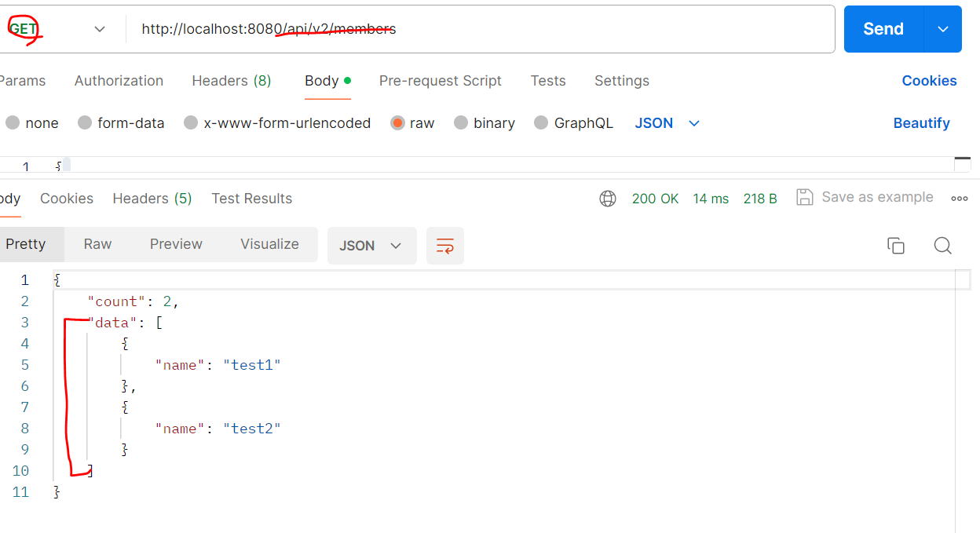Click the Beautify link
Screen dimensions: 980x533
tap(921, 123)
